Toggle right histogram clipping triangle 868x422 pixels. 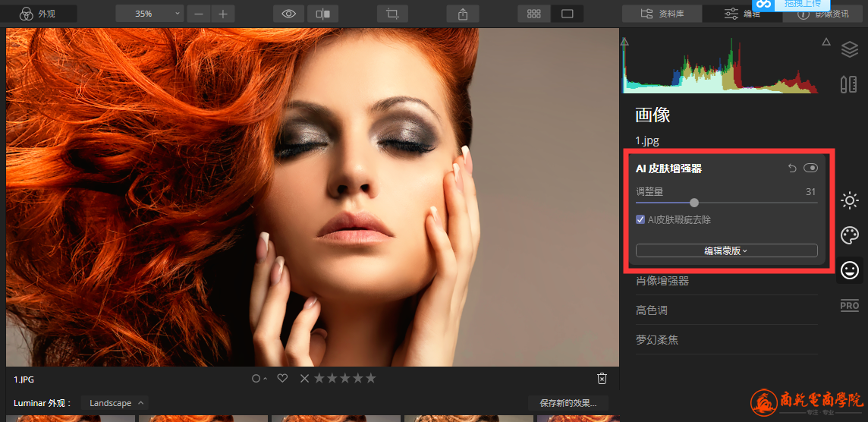coord(826,42)
